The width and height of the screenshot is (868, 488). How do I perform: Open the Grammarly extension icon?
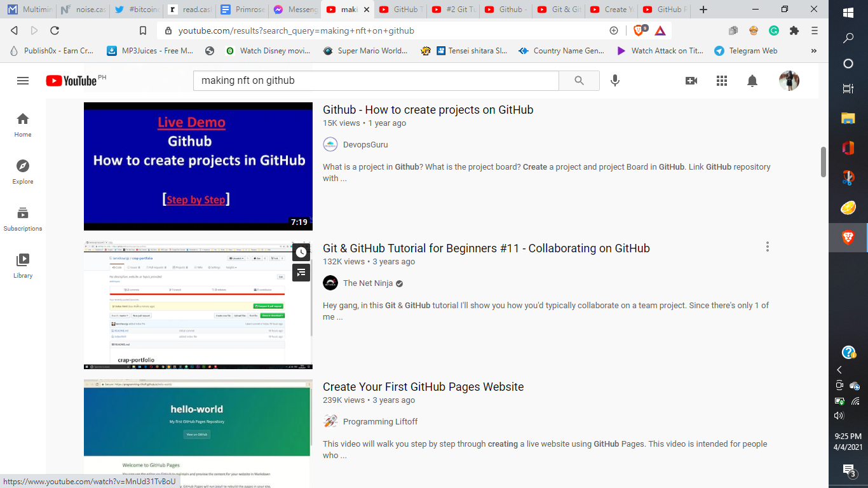tap(774, 30)
